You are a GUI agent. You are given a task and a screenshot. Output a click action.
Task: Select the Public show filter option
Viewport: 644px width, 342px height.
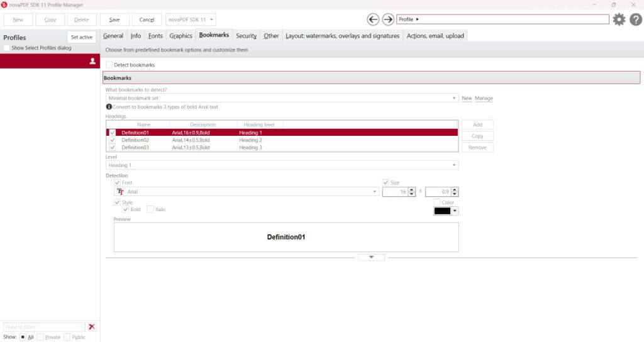point(67,337)
